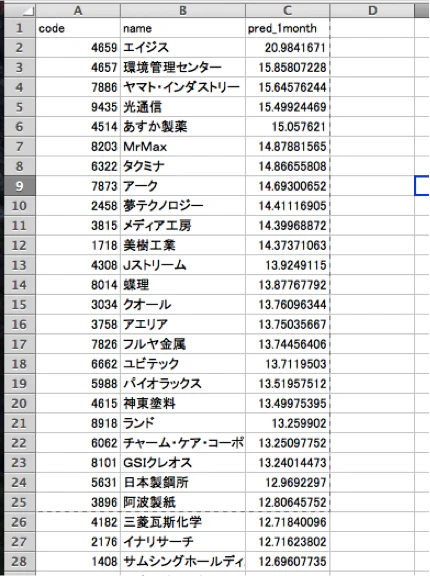This screenshot has height=576, width=430.
Task: Click the name cell '神東塗料'
Action: (x=183, y=403)
